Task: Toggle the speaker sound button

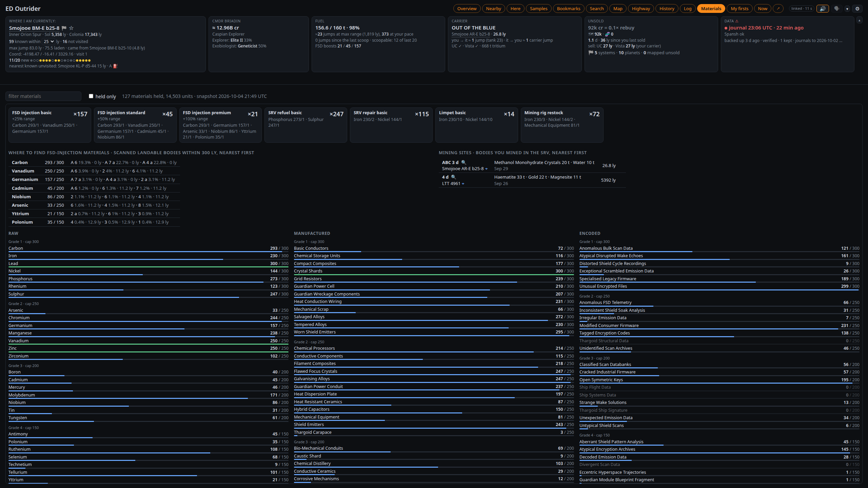Action: (x=823, y=9)
